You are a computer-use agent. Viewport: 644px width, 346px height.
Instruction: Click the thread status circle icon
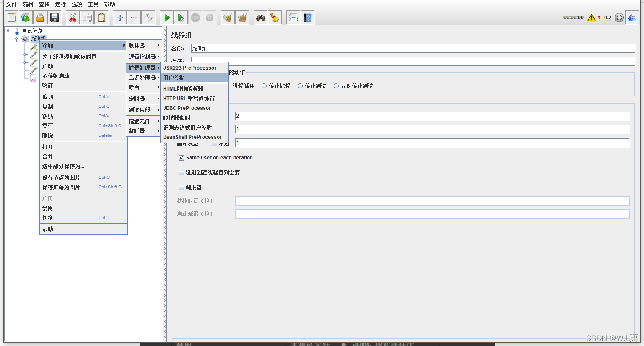619,18
